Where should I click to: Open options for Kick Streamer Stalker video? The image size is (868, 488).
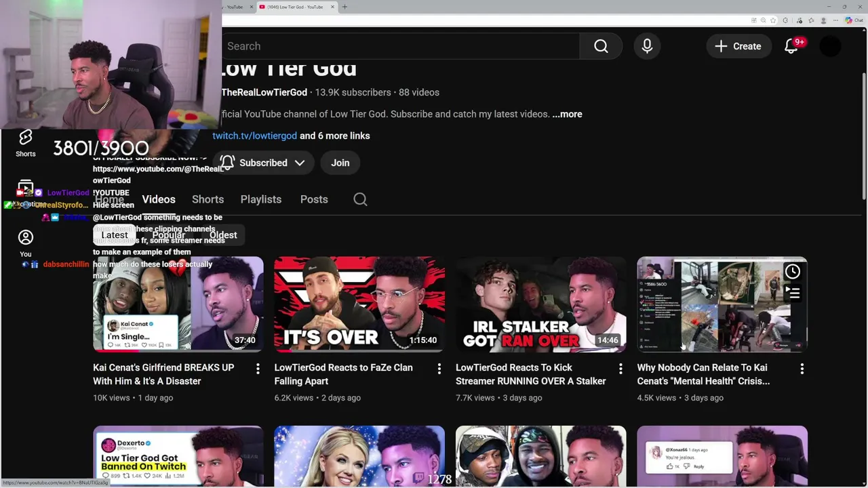coord(620,369)
